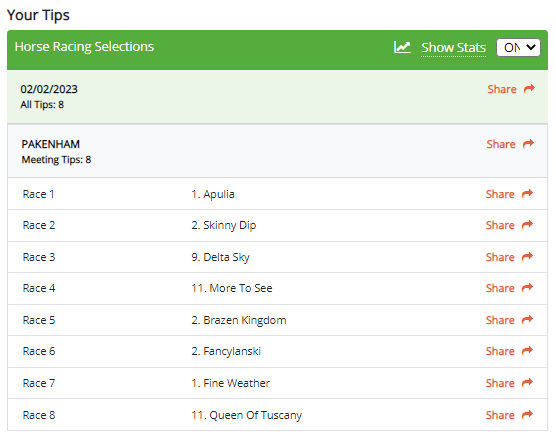The image size is (555, 438).
Task: Click the Race 6 label
Action: (x=39, y=351)
